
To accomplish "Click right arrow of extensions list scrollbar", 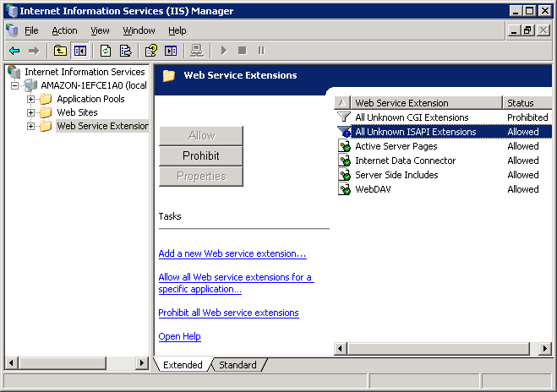I will pos(545,348).
